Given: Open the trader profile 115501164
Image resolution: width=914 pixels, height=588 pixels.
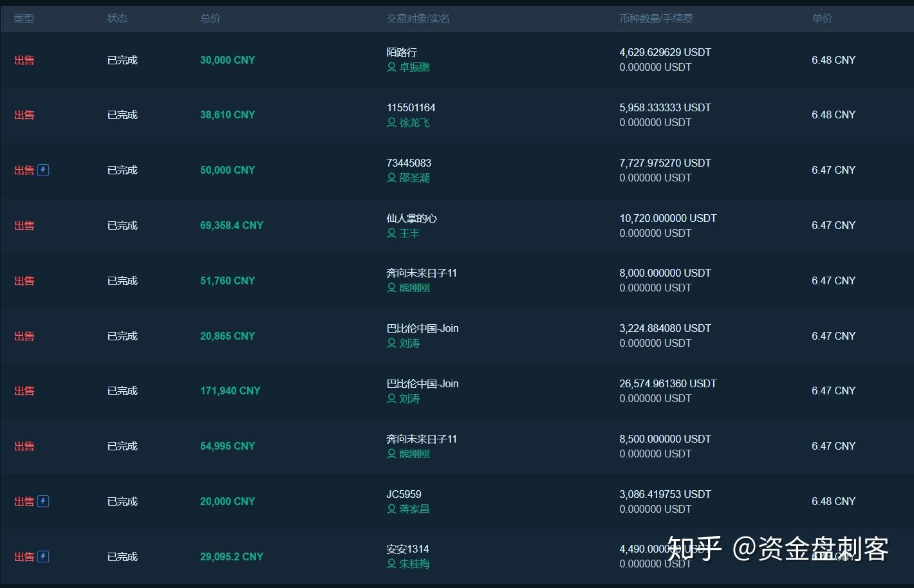Looking at the screenshot, I should pos(411,107).
